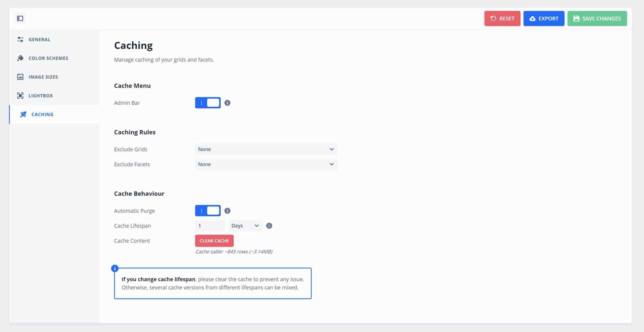
Task: Click the Image Sizes picture icon
Action: pos(20,77)
